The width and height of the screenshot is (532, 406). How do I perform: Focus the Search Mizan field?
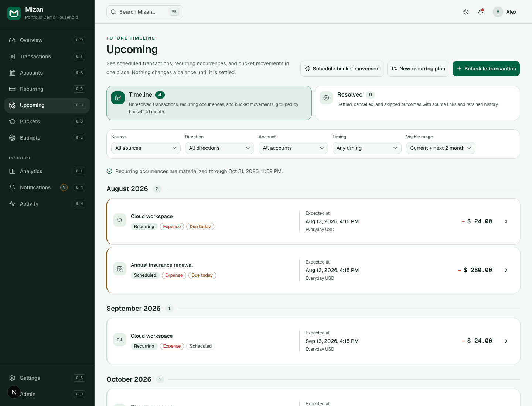coord(145,12)
